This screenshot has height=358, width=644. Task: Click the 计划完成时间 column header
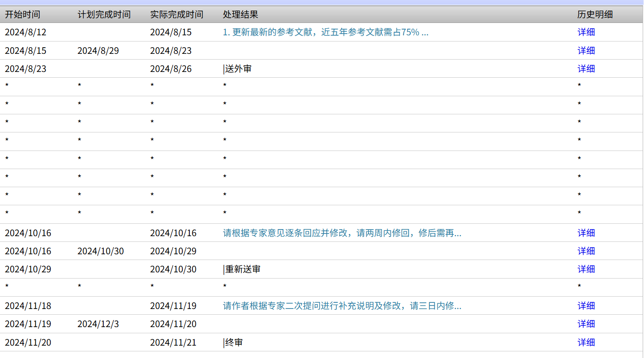point(104,15)
